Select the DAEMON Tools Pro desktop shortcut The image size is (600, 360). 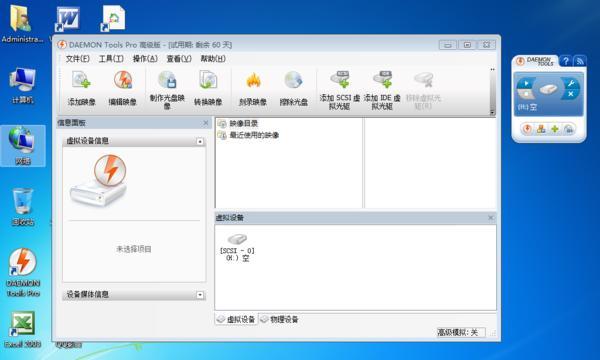click(x=23, y=272)
